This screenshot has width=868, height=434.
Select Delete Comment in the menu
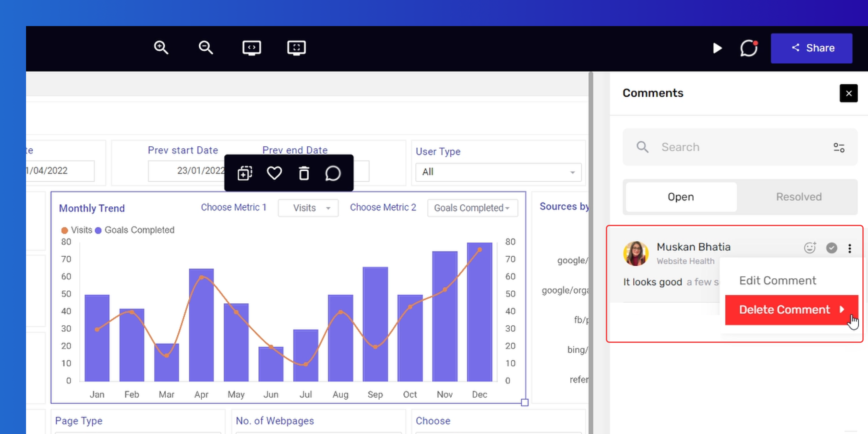point(792,310)
